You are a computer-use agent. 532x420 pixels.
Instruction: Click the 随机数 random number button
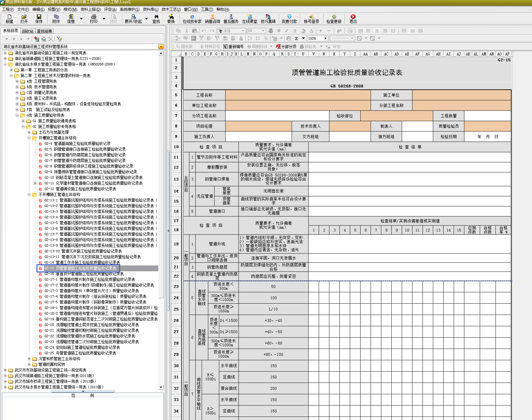tap(184, 47)
